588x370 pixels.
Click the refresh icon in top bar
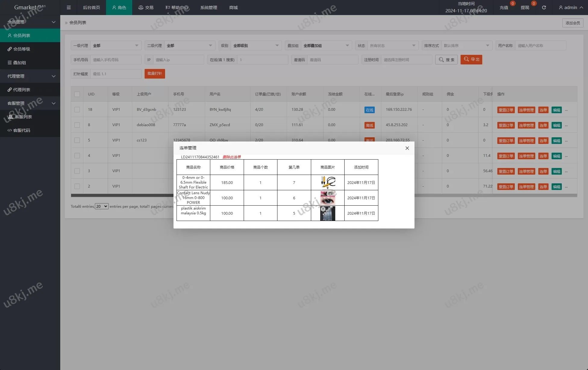544,8
